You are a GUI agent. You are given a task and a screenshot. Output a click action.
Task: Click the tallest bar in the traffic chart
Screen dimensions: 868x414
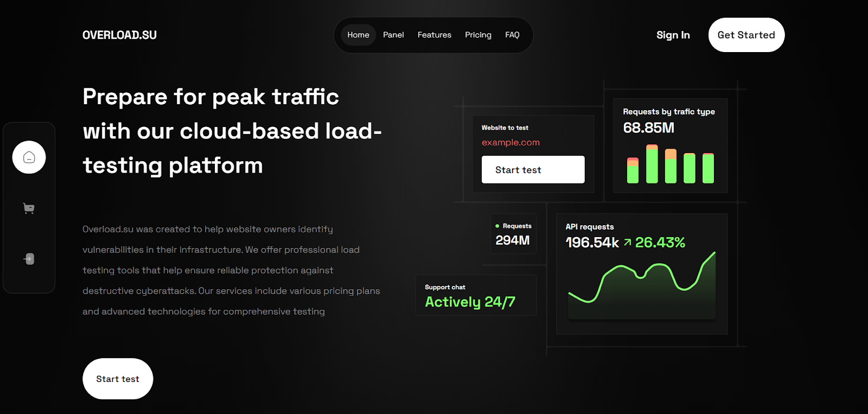point(652,164)
